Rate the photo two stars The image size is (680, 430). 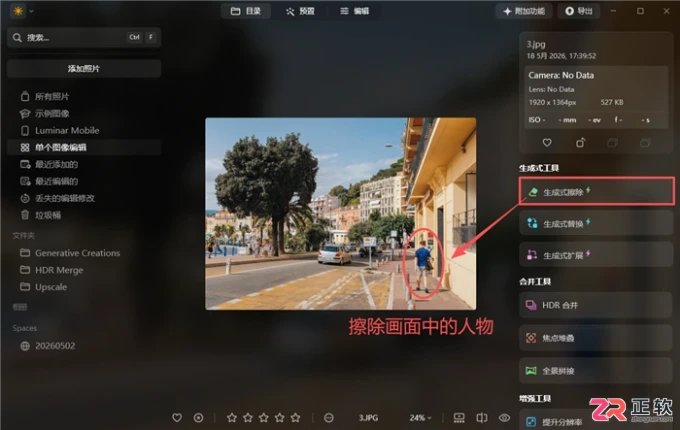click(x=248, y=418)
